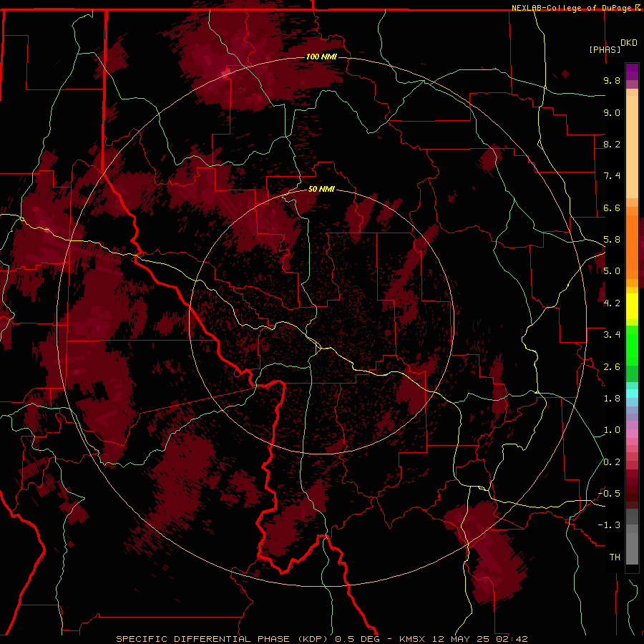Click the 9.0 scale value
Viewport: 644px width, 644px height.
[612, 112]
